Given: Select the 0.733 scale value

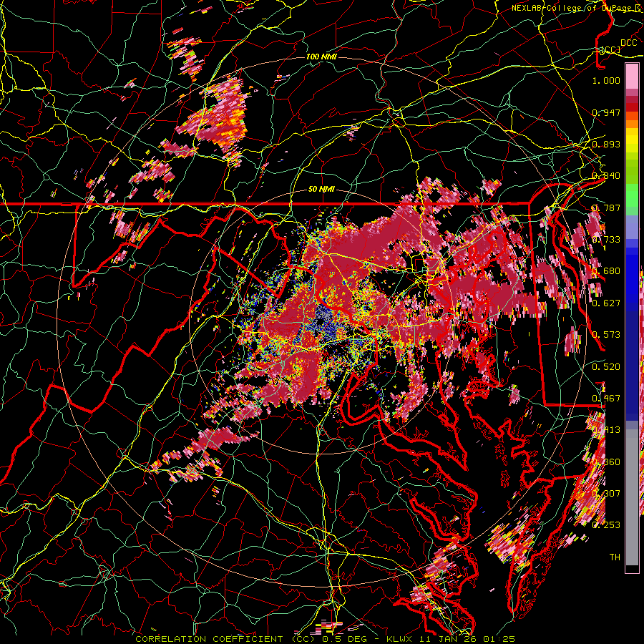Looking at the screenshot, I should [x=606, y=240].
